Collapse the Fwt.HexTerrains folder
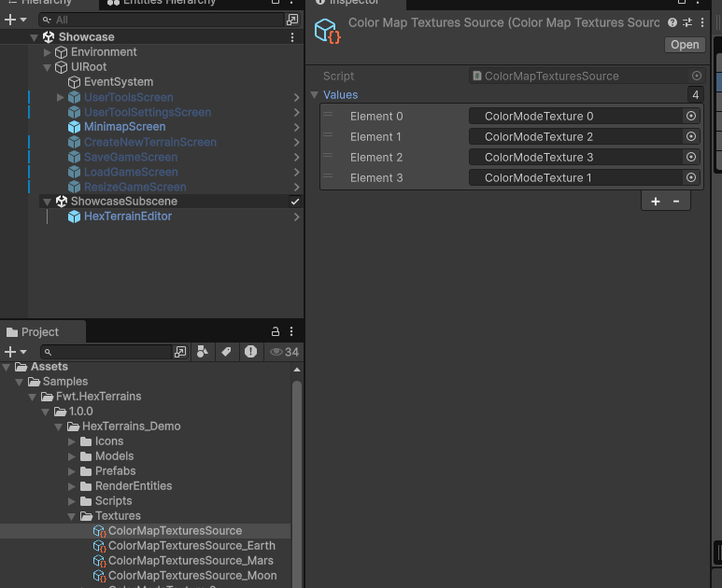 coord(33,397)
